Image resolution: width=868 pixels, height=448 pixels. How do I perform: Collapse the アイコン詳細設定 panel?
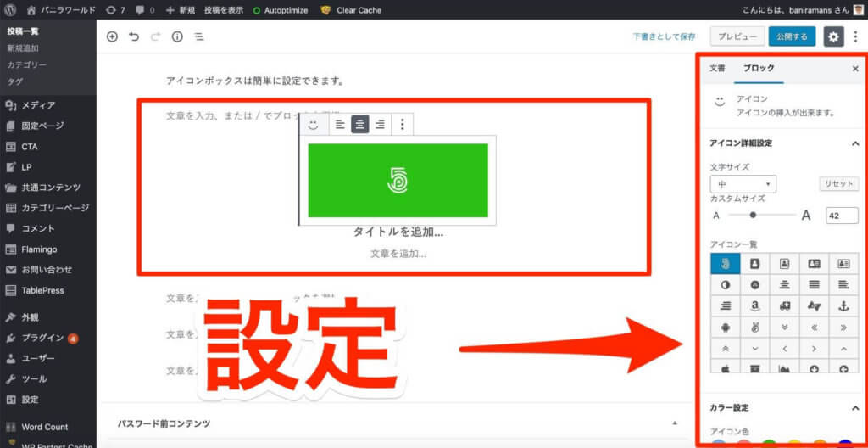click(854, 143)
